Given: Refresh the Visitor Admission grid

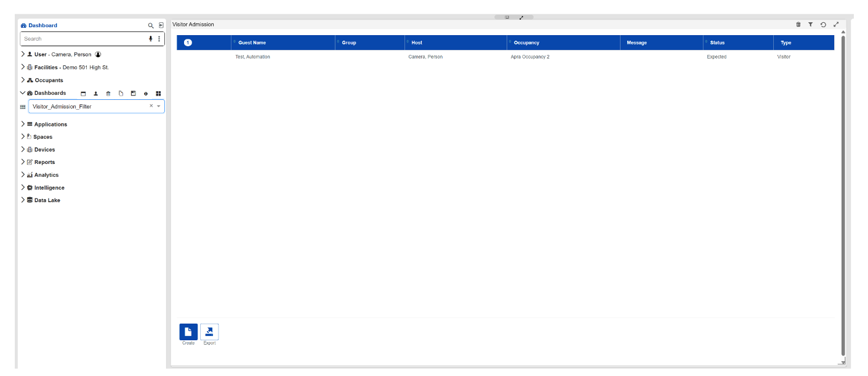Looking at the screenshot, I should click(x=824, y=25).
